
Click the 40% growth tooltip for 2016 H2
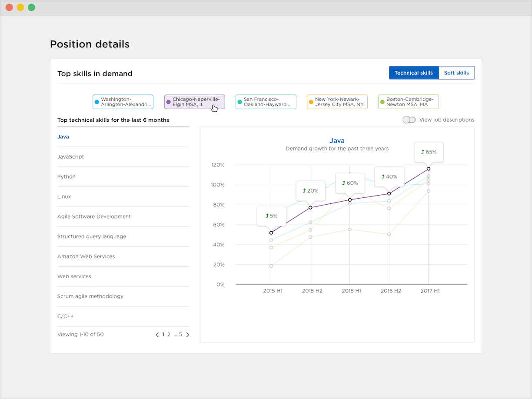click(389, 176)
